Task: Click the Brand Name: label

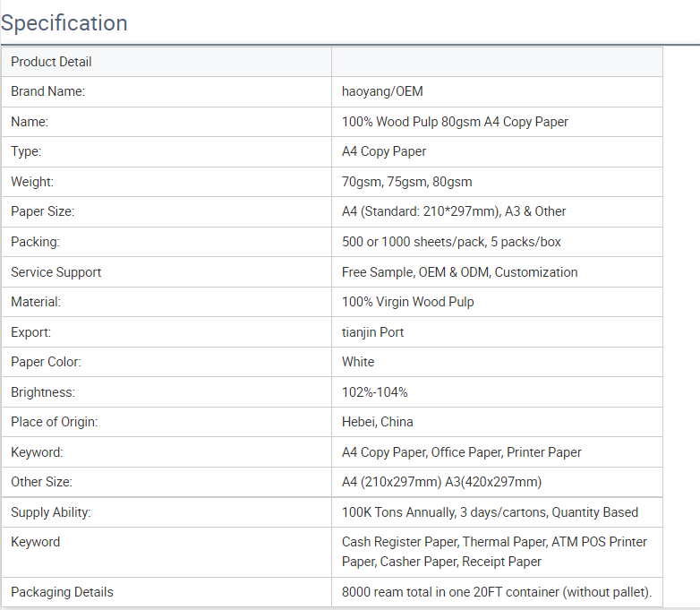Action: point(47,91)
